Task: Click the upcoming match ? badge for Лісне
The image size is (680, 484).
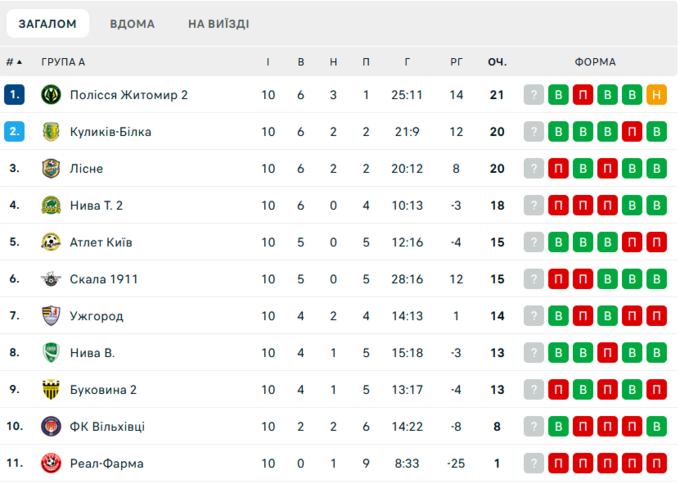Action: pos(535,169)
